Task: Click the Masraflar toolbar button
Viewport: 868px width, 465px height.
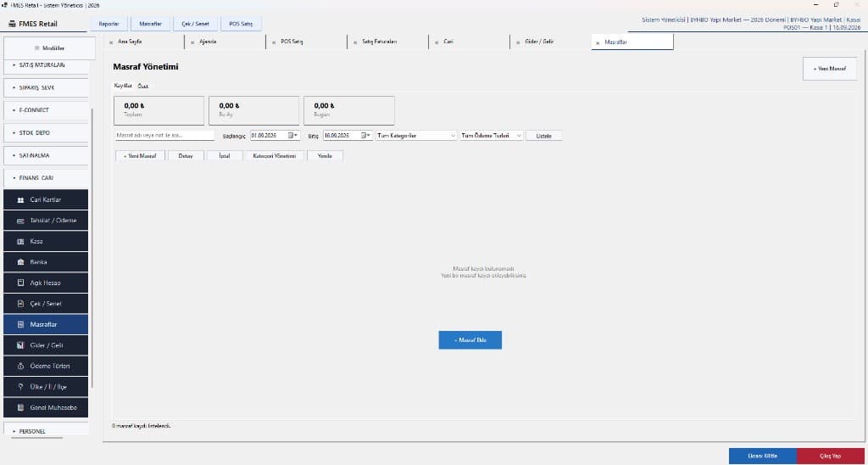Action: pos(151,24)
